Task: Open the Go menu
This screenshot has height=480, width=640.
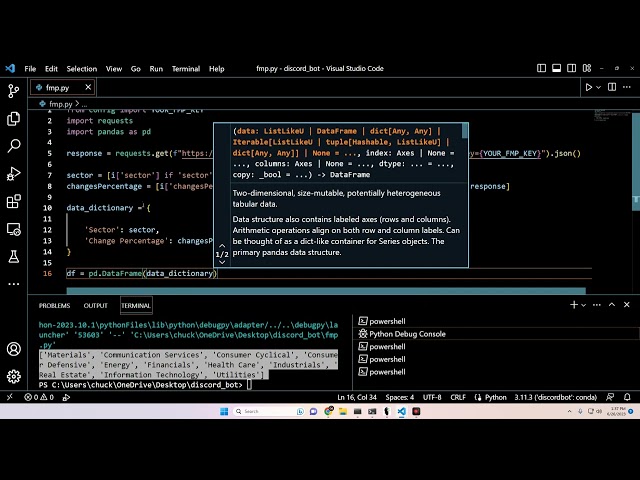Action: [136, 69]
